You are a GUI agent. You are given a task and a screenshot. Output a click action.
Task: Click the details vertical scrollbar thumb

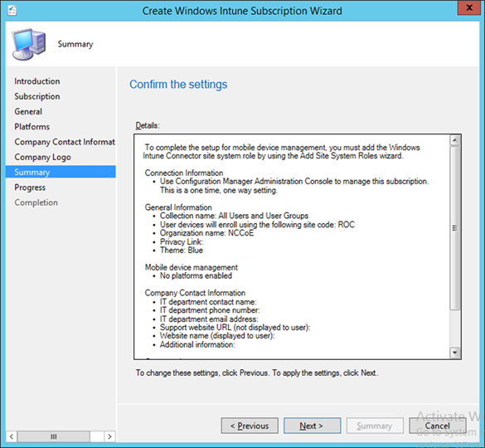tap(454, 228)
